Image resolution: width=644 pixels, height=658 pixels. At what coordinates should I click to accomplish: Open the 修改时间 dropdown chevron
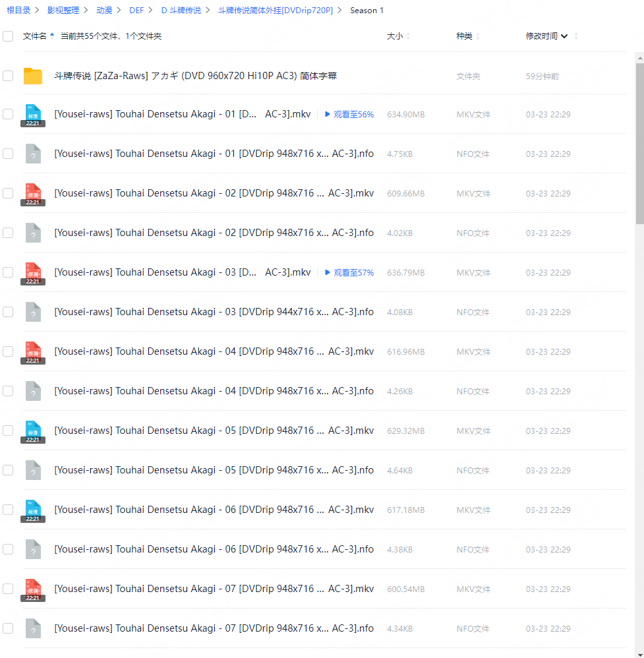(564, 36)
